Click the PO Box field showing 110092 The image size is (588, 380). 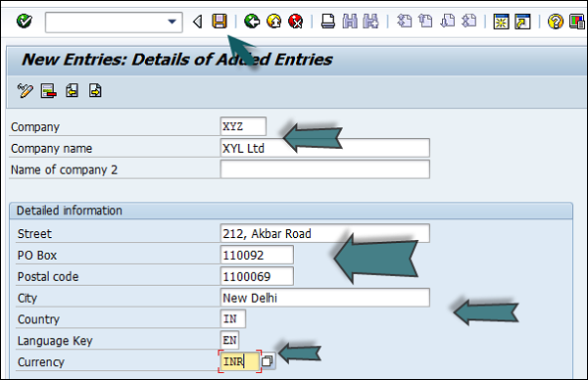[257, 255]
